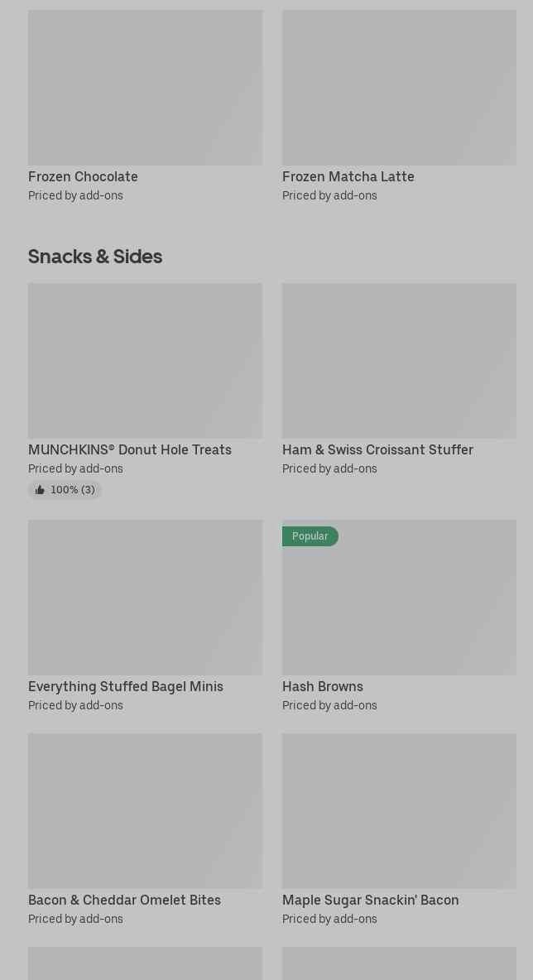The width and height of the screenshot is (533, 980).
Task: Select the MUNCHKINS Donut Hole Treats image
Action: (145, 361)
